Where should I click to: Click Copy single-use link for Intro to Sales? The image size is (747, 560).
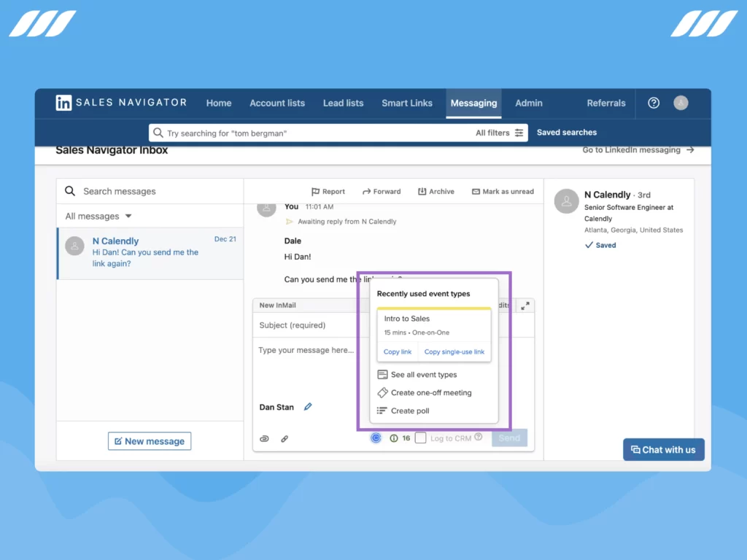tap(454, 351)
